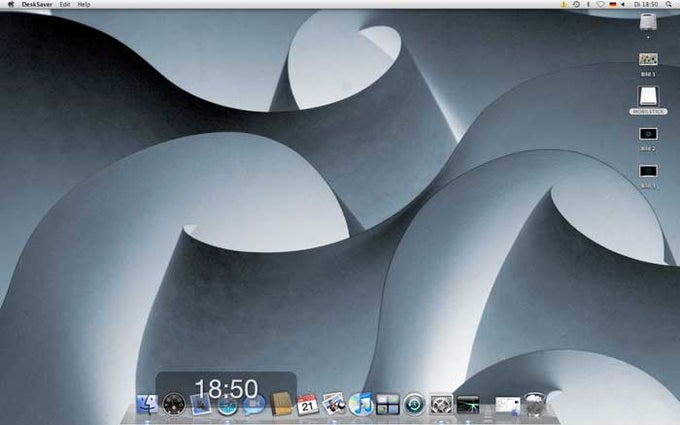Image resolution: width=680 pixels, height=425 pixels.
Task: Activate Spaces from the Dock
Action: [388, 404]
